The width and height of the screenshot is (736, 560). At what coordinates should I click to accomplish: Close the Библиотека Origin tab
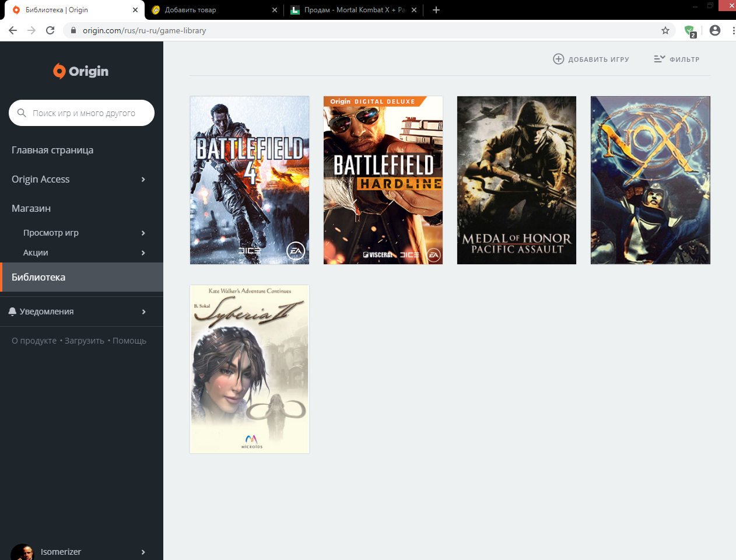coord(135,10)
